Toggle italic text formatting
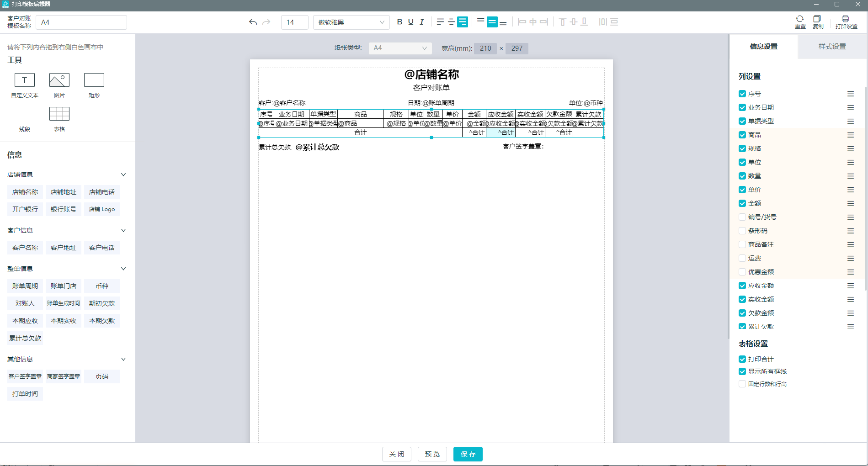This screenshot has width=868, height=466. (x=421, y=22)
